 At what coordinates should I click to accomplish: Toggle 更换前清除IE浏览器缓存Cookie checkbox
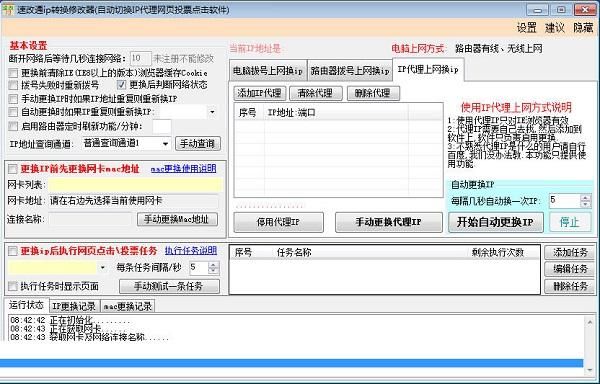[13, 73]
